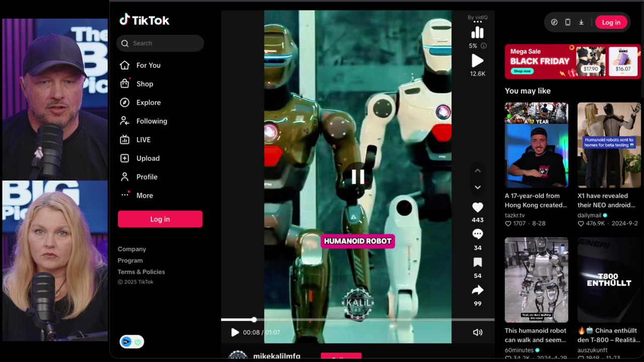
Task: Click the play button in video controls
Action: 234,332
